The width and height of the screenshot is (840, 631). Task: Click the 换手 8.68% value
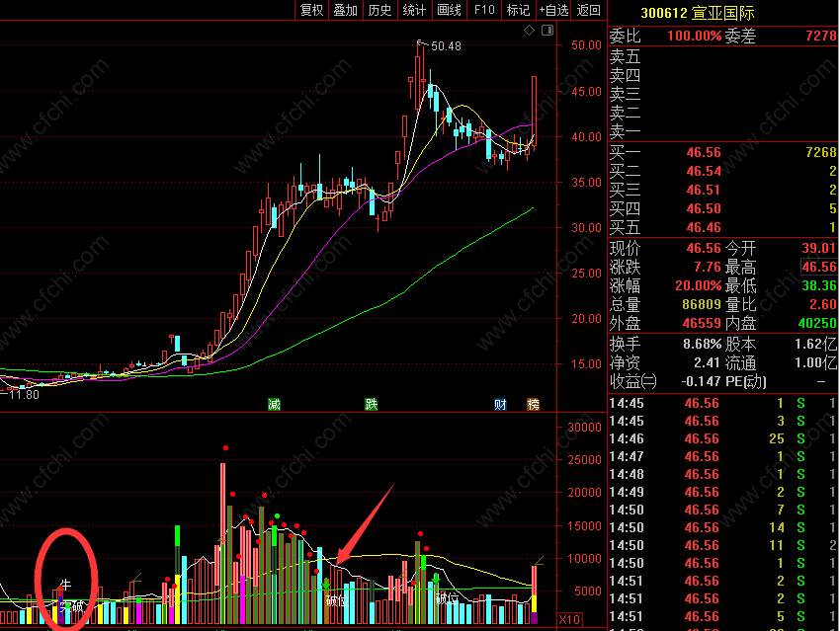tap(703, 344)
